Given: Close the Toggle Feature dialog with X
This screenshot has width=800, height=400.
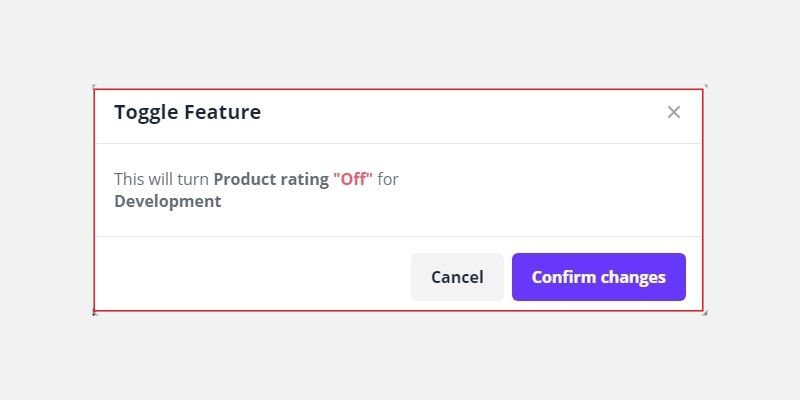Looking at the screenshot, I should pos(674,112).
